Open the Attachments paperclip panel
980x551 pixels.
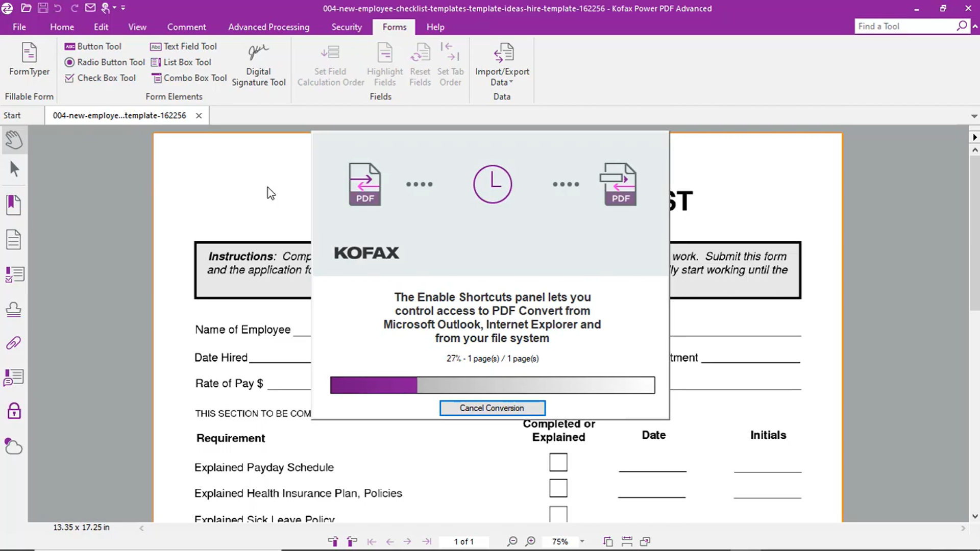14,343
